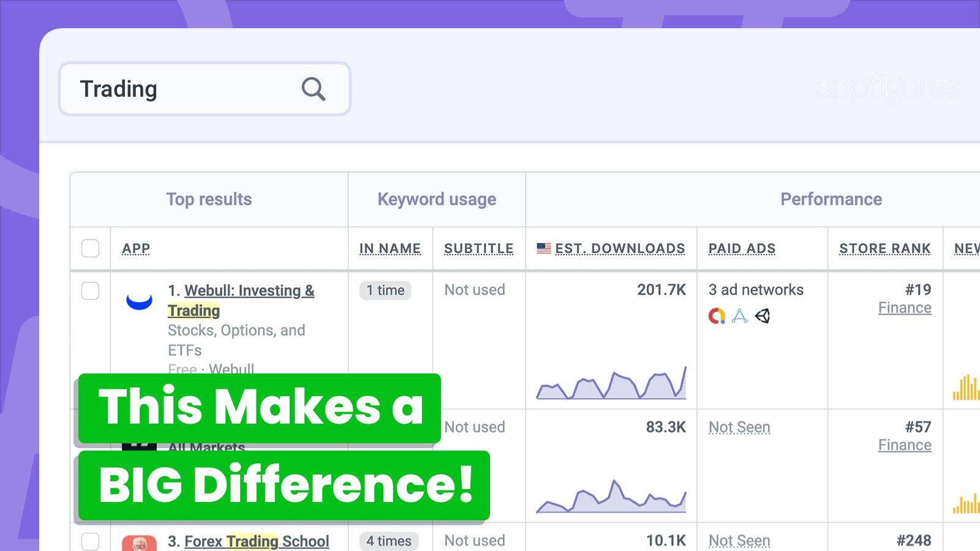Sort by the SUBTITLE column header

(479, 248)
